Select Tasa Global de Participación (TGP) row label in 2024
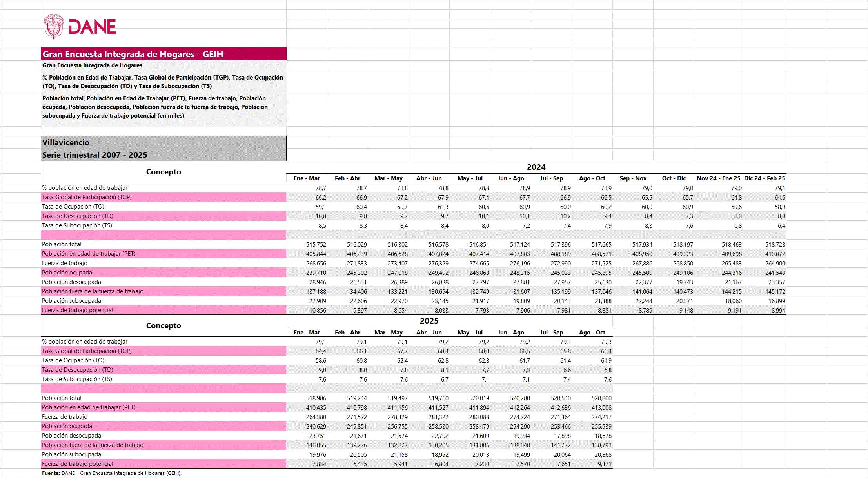The width and height of the screenshot is (868, 478). click(x=87, y=197)
